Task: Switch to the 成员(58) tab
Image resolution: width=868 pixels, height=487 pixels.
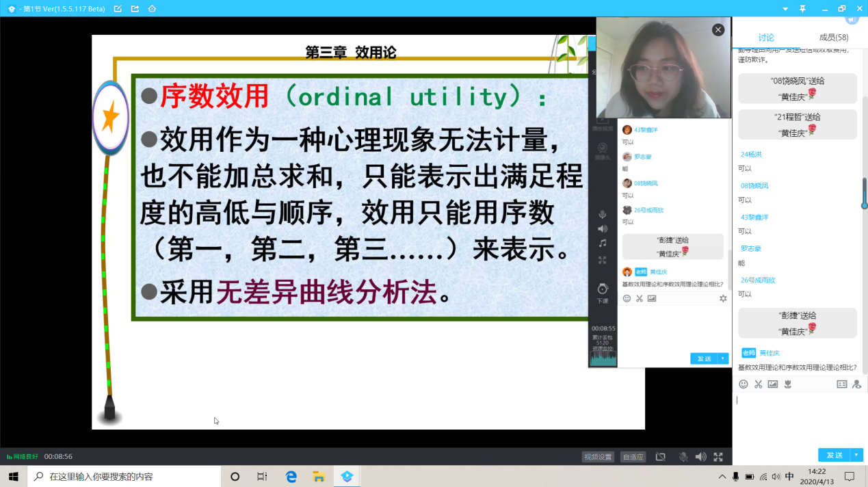Action: 833,38
